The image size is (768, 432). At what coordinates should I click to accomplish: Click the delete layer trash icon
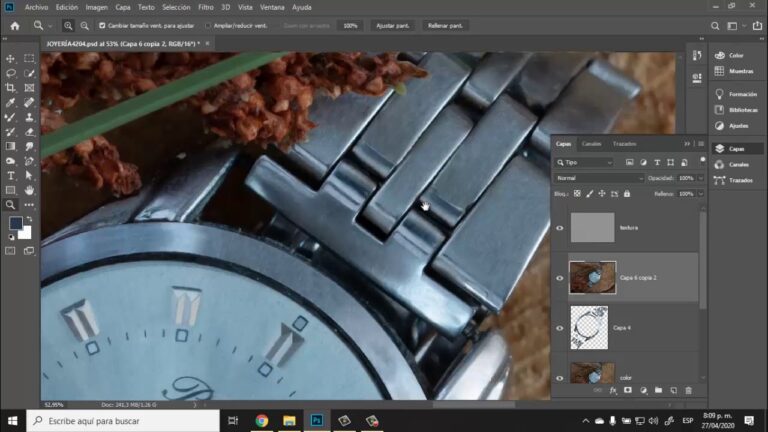click(x=688, y=390)
